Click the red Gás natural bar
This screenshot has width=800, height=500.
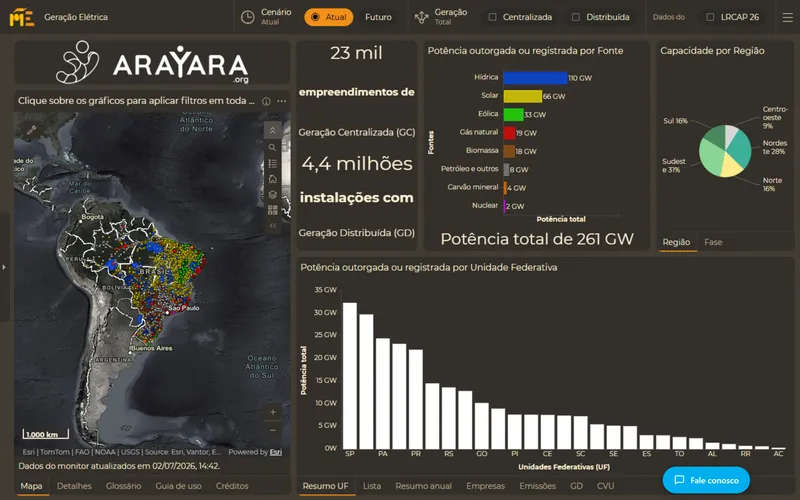[509, 133]
